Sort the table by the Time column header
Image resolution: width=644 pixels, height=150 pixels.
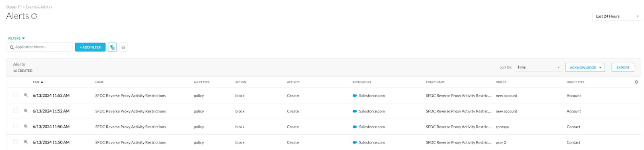38,82
